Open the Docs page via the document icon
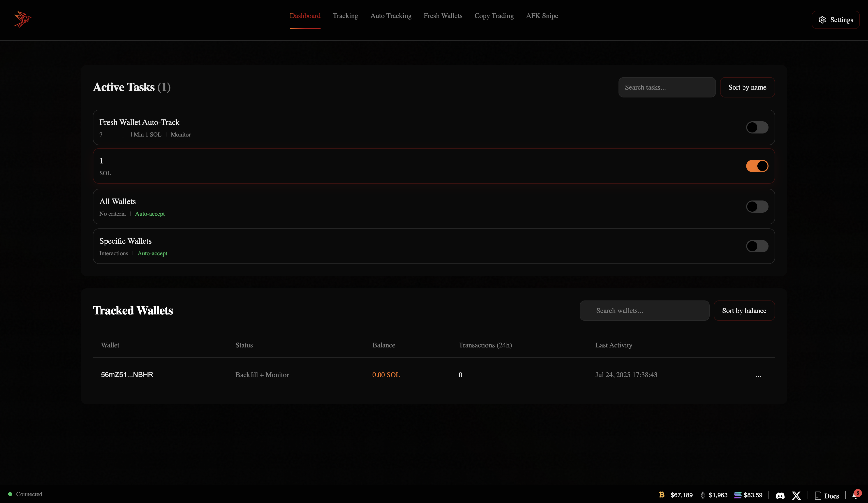The width and height of the screenshot is (868, 503). pos(819,495)
